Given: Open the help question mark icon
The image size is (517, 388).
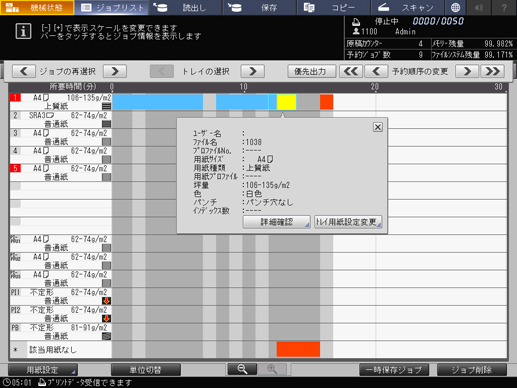Looking at the screenshot, I should [x=504, y=7].
